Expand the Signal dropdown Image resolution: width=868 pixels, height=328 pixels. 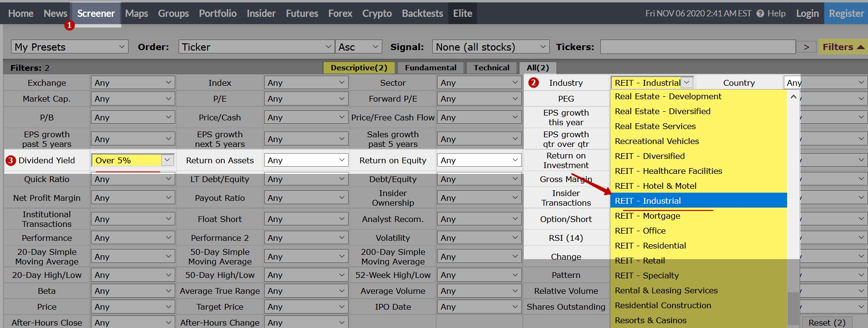[491, 47]
